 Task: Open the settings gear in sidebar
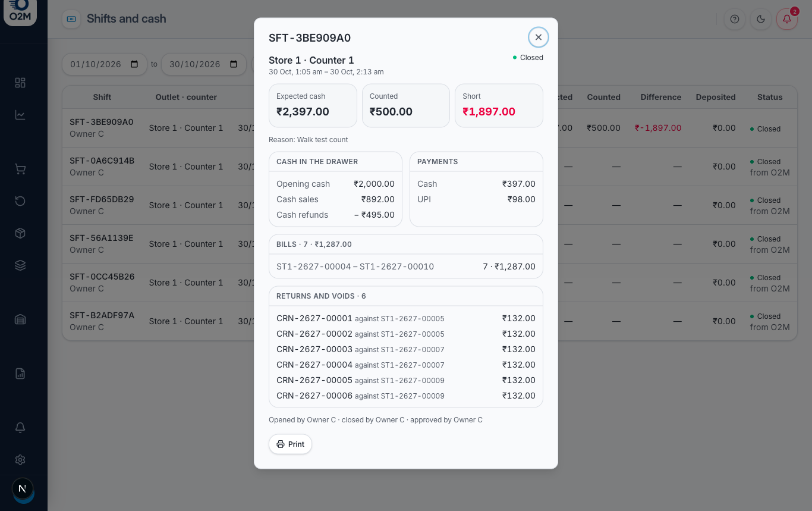tap(20, 460)
